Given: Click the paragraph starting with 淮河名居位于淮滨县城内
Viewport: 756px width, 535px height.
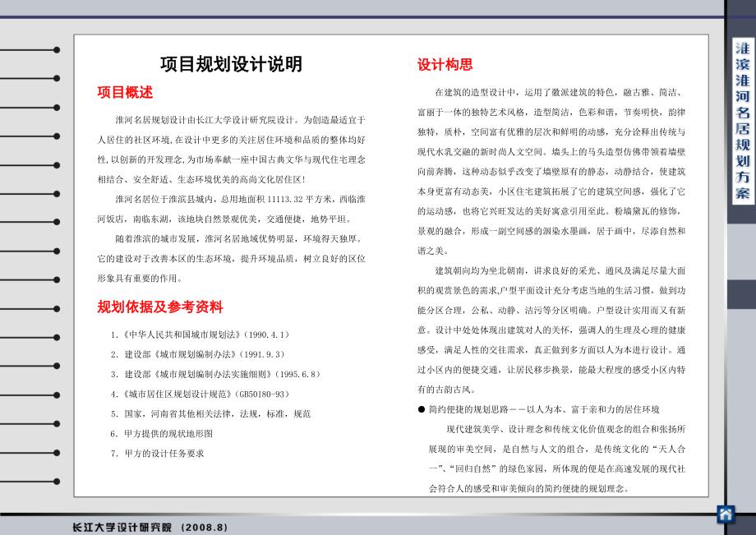Looking at the screenshot, I should [232, 209].
